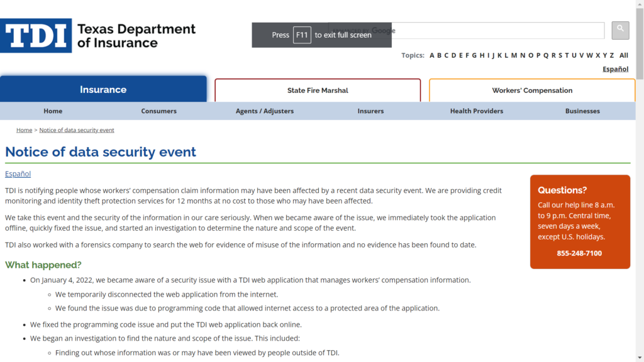Show All topics

pyautogui.click(x=624, y=55)
